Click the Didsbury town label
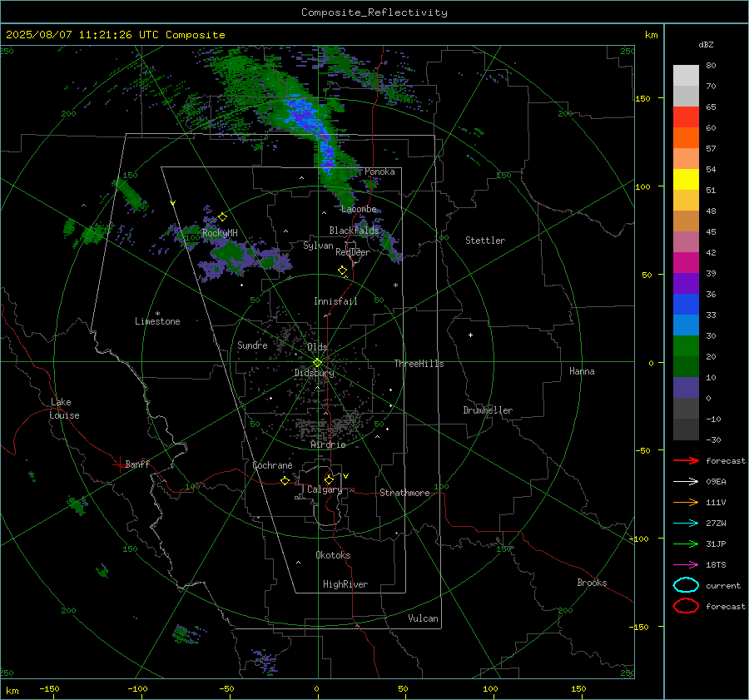Screen dimensions: 749x700 tap(314, 373)
